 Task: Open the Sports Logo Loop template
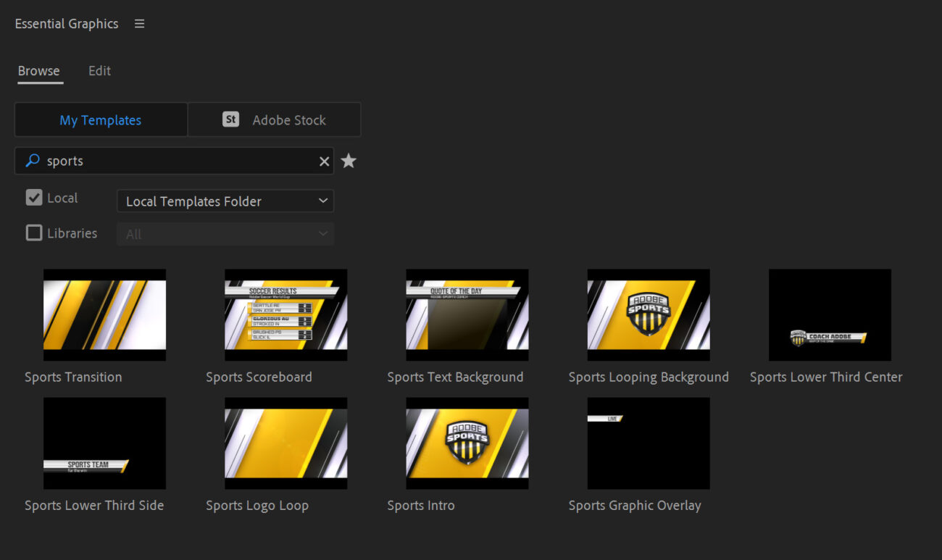pyautogui.click(x=285, y=443)
